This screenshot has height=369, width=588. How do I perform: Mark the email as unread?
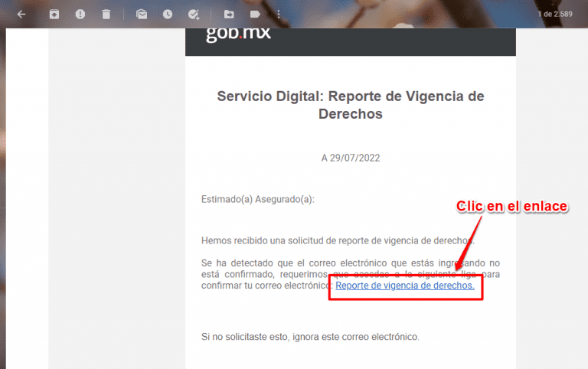142,15
